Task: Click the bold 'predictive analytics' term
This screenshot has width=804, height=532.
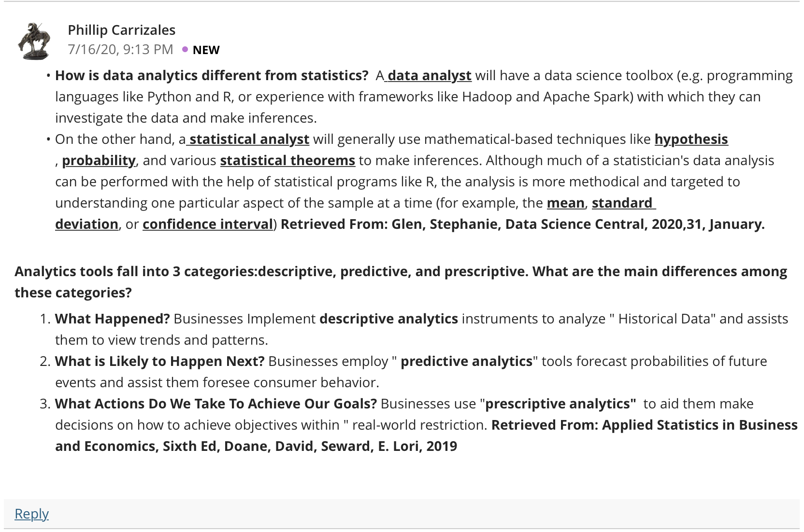Action: tap(467, 362)
